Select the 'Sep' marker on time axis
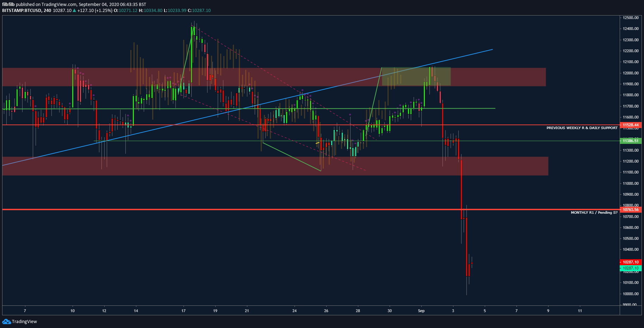644x328 pixels. click(421, 311)
